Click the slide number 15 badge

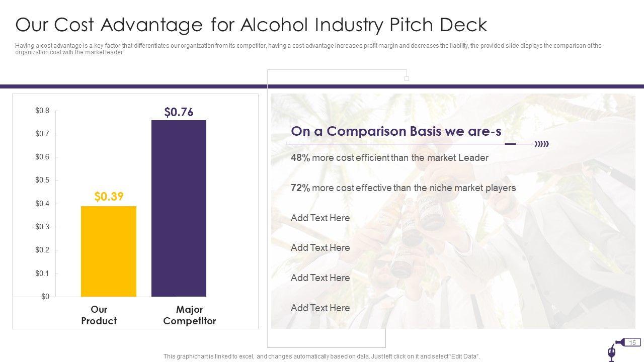coord(633,342)
